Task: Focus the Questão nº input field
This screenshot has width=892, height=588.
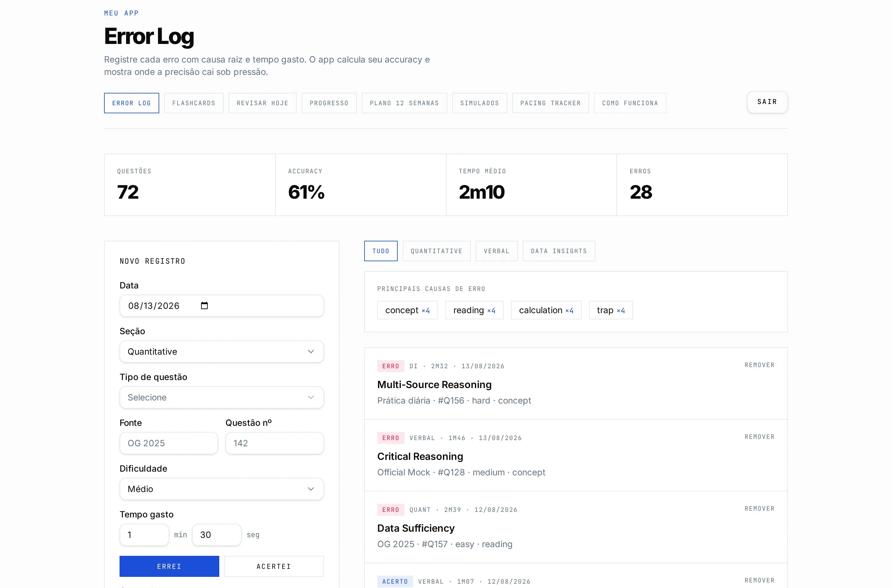Action: pyautogui.click(x=274, y=443)
